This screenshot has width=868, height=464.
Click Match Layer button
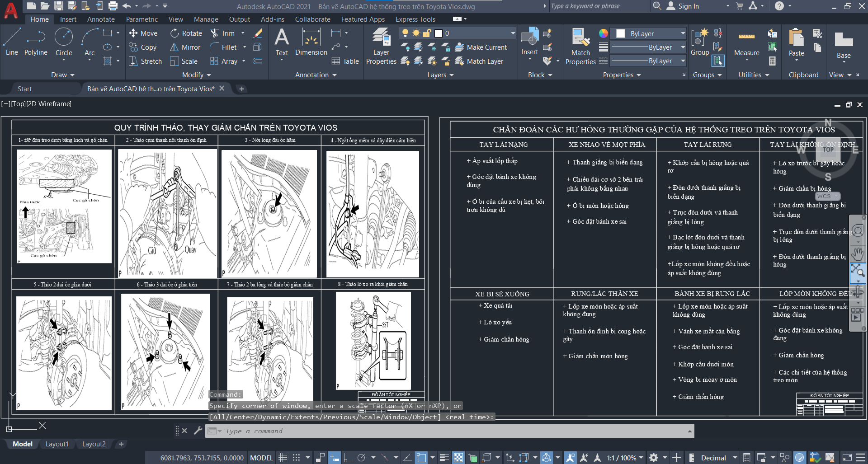pyautogui.click(x=479, y=61)
